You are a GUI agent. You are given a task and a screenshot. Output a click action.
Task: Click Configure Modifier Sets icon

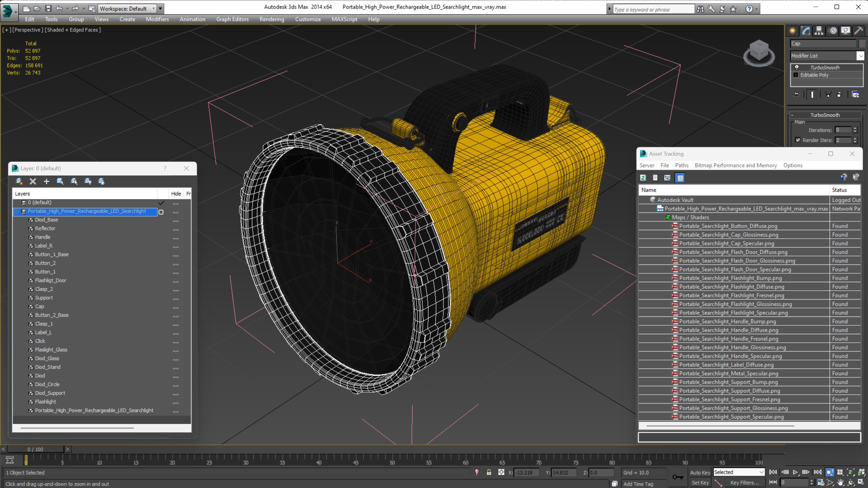855,94
